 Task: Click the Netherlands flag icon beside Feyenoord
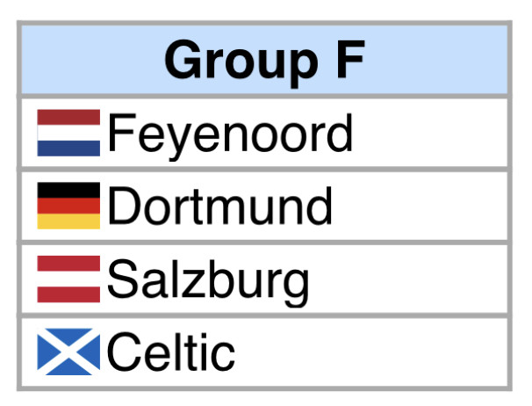[x=68, y=133]
